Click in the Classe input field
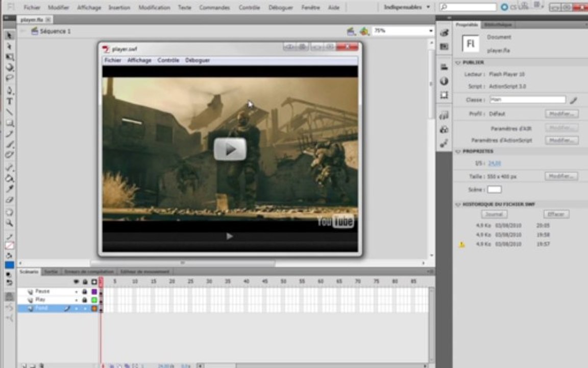 (x=527, y=100)
